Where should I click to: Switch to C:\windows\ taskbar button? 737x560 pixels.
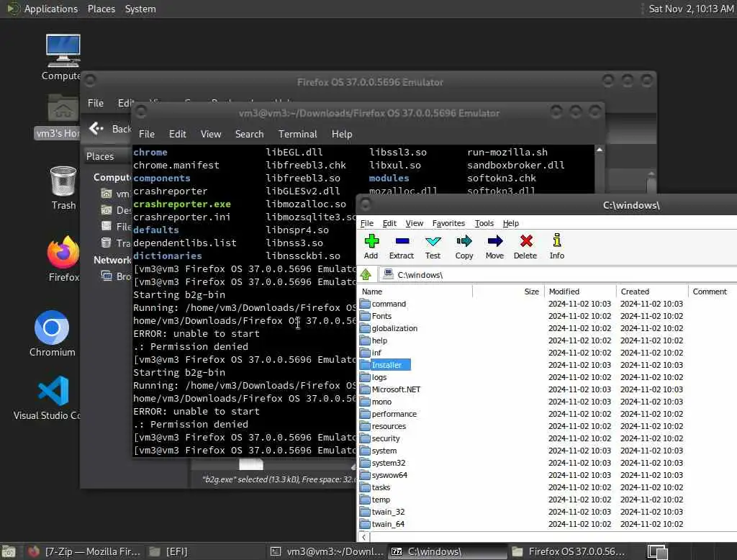point(448,551)
